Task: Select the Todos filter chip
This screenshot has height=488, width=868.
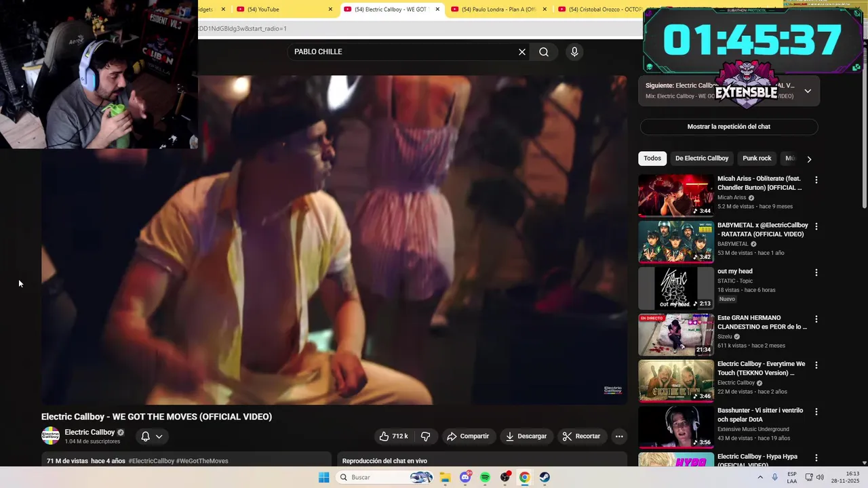Action: tap(652, 159)
